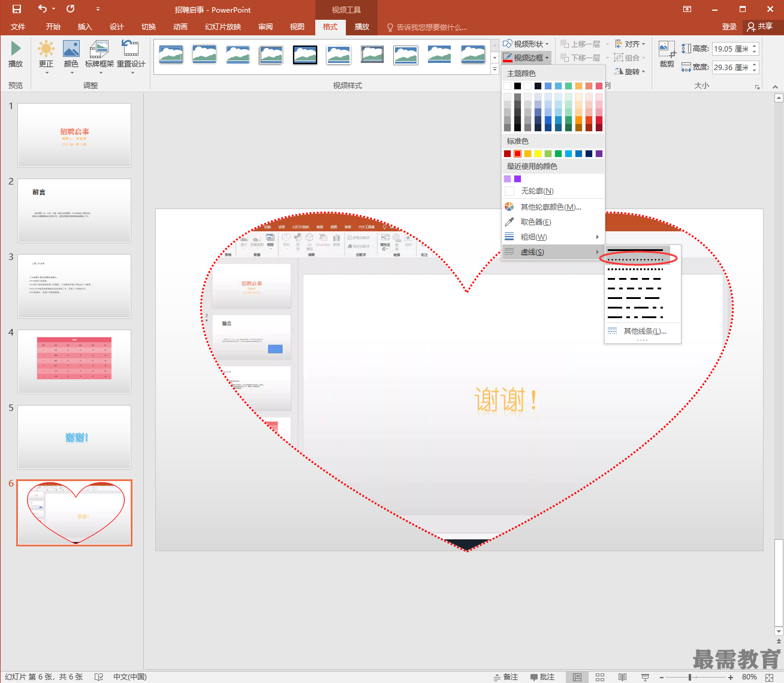This screenshot has width=784, height=683.
Task: Click the Tell me (告诉我您想要做什么) search box
Action: click(x=427, y=27)
